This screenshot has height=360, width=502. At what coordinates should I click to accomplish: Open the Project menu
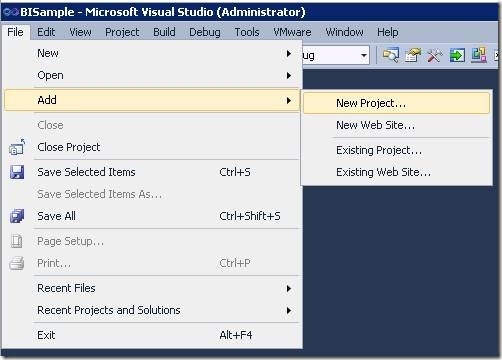[x=122, y=32]
